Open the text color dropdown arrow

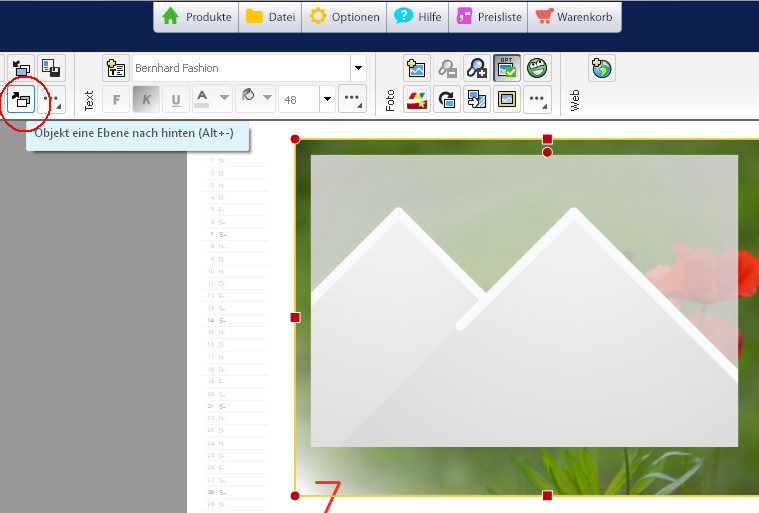(x=224, y=98)
